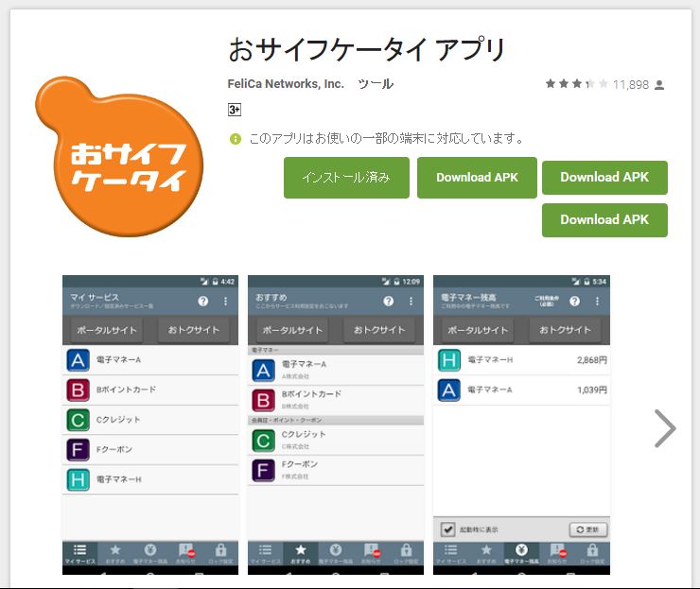Click Cクレジット label in second screenshot
Image resolution: width=700 pixels, height=589 pixels.
pos(304,434)
